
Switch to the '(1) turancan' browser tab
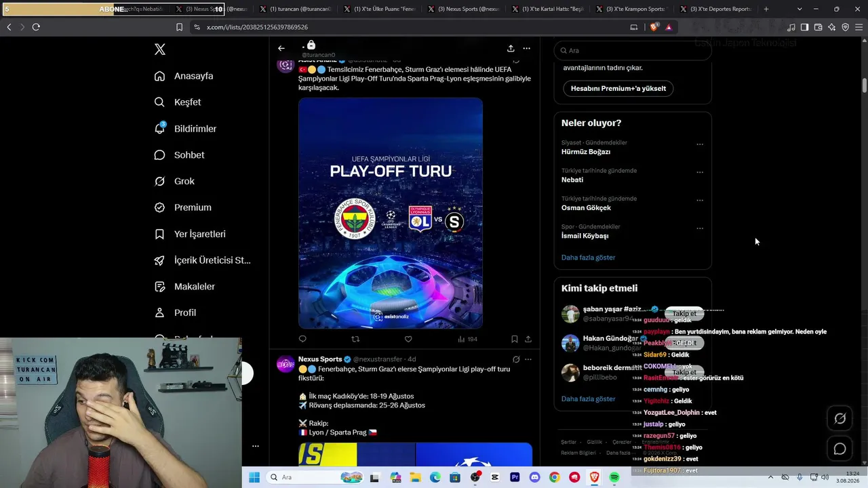point(296,9)
